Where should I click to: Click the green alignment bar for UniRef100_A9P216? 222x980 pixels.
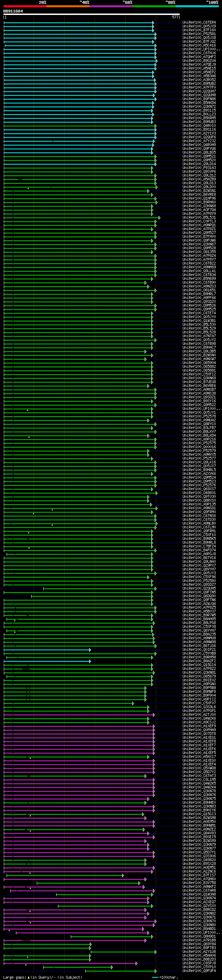[80, 439]
